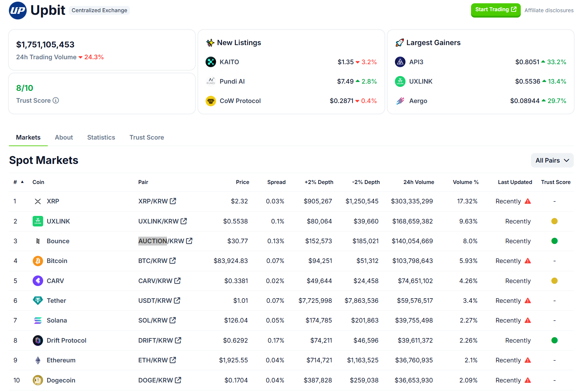Screen dimensions: 583x392
Task: Click the UXLINK icon in Largest Gainers
Action: point(400,81)
